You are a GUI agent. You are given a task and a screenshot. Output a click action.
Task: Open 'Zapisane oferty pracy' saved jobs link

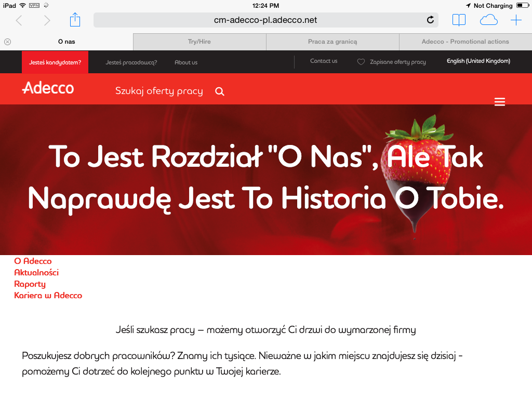click(397, 62)
